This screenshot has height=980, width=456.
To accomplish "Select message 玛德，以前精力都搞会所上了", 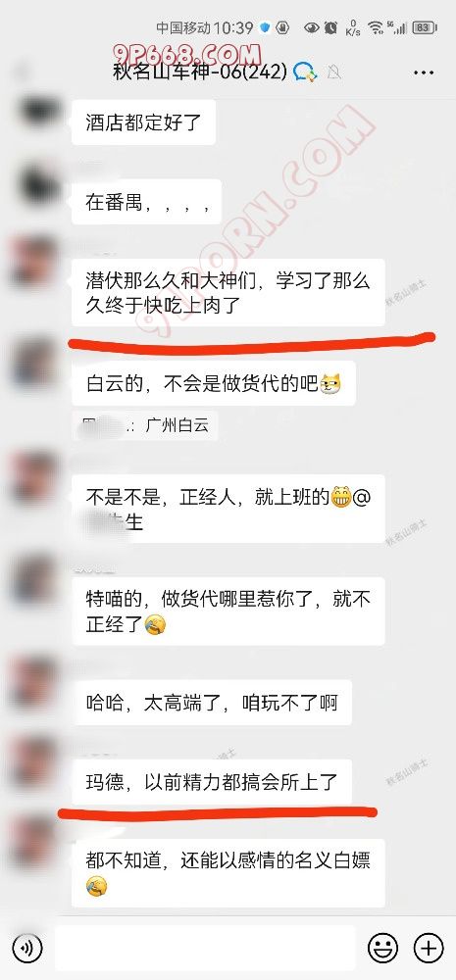I will [212, 782].
